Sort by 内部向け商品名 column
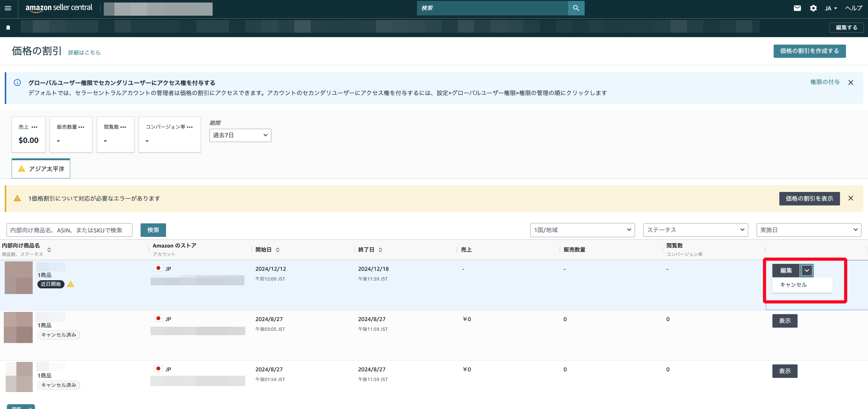This screenshot has width=868, height=409. [49, 250]
